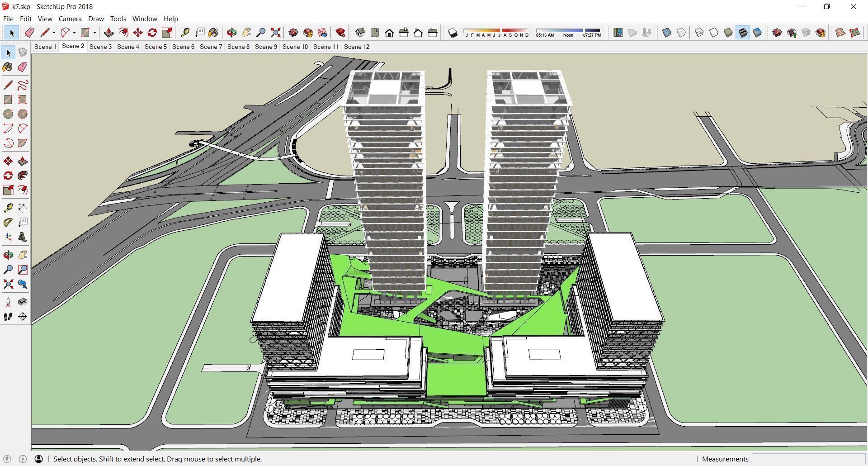Screen dimensions: 868x466
Task: Select the Make Component tool in left toolbar
Action: pos(23,52)
